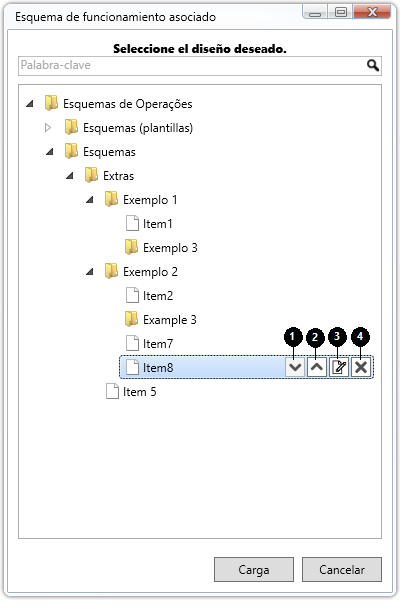
Task: Collapse the Exemplo 1 node
Action: click(x=90, y=200)
